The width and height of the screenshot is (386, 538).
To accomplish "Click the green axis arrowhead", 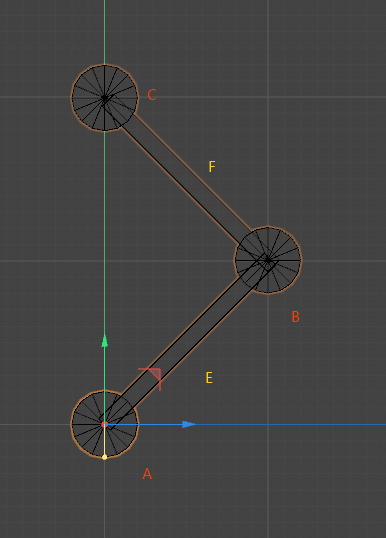I will tap(105, 341).
